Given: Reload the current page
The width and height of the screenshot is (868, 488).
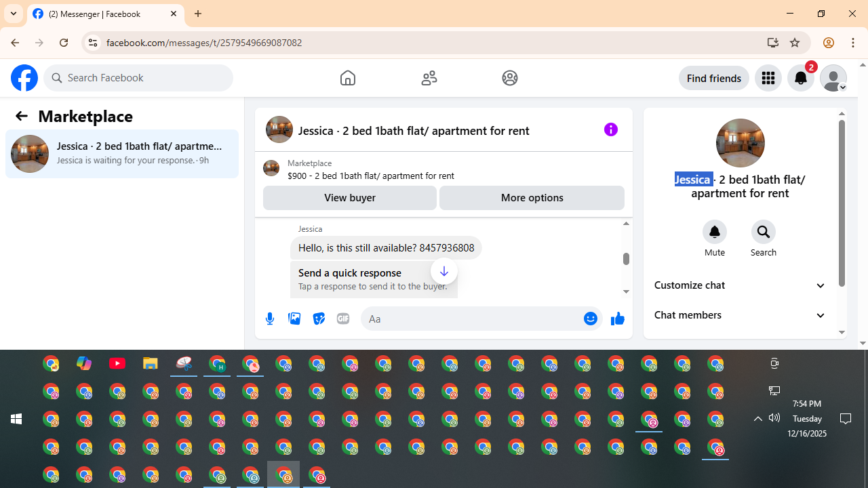Looking at the screenshot, I should 64,43.
